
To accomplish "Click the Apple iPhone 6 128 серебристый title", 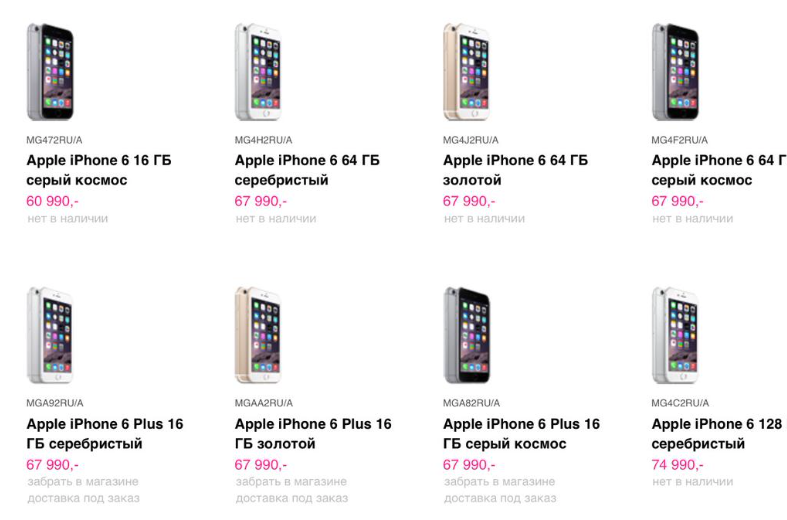I will (716, 434).
